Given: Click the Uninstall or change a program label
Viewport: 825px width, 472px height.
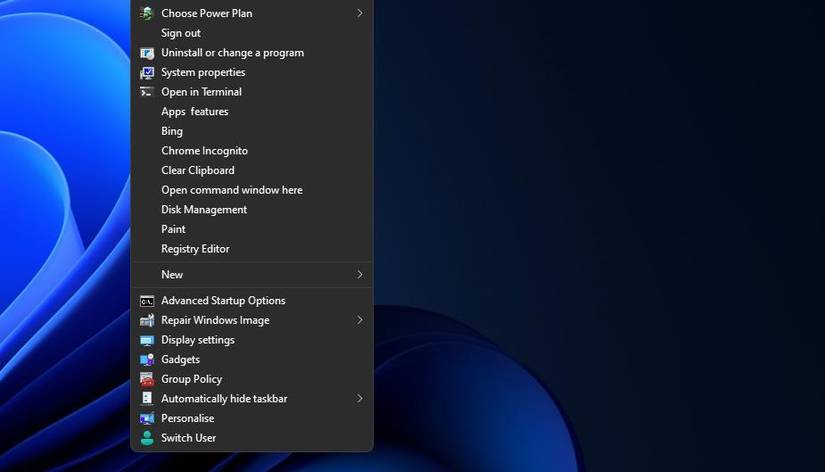Looking at the screenshot, I should [x=233, y=53].
